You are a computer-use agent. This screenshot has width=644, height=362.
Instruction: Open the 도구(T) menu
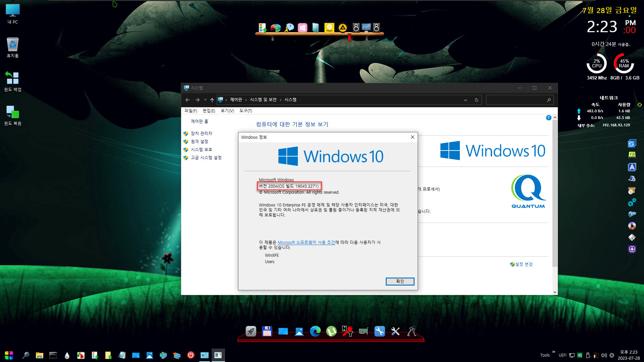tap(246, 111)
